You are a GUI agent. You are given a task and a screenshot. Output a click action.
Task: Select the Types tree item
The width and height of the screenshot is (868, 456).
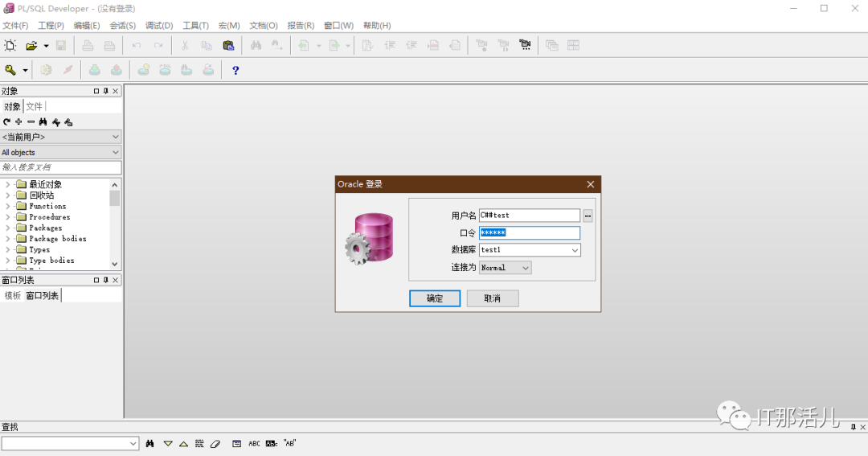39,249
